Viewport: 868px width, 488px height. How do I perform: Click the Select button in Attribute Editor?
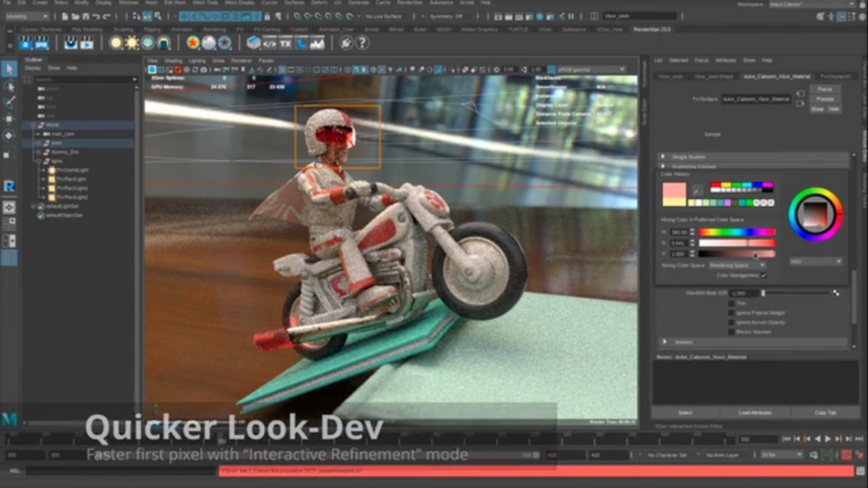pyautogui.click(x=685, y=413)
